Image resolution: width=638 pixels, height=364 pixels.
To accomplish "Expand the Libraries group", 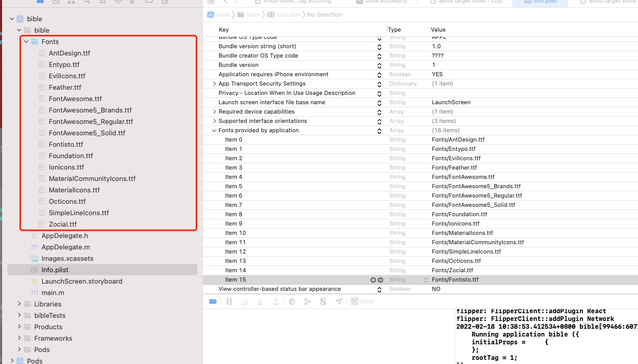I will pyautogui.click(x=19, y=304).
